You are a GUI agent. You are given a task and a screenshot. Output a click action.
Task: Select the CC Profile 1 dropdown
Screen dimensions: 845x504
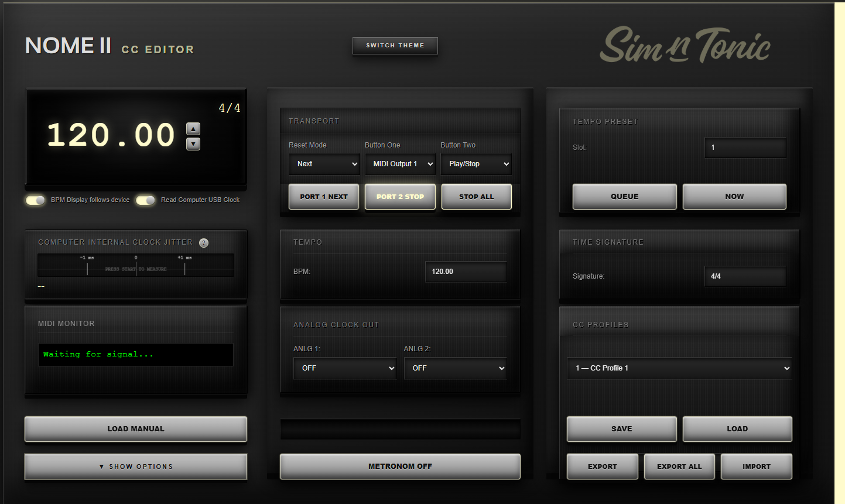click(679, 368)
